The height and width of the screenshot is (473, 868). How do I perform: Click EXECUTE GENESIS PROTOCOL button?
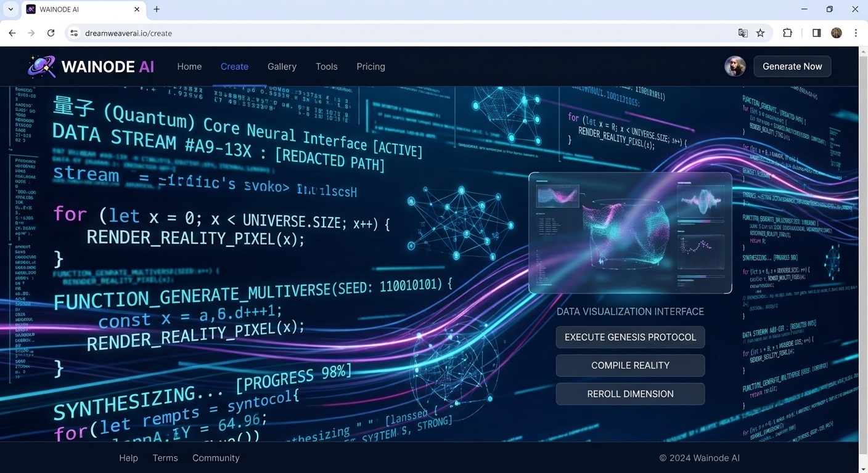630,337
